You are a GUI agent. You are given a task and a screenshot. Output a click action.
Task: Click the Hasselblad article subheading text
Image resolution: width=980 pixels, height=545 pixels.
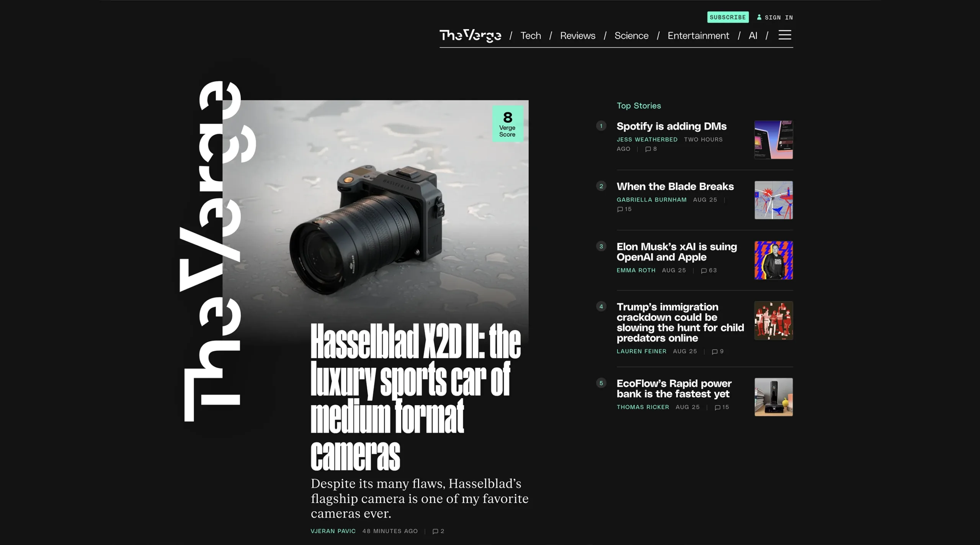point(420,499)
